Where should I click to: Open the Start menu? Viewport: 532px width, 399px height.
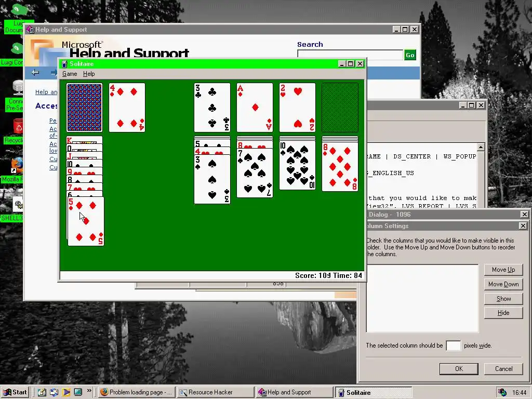coord(15,392)
